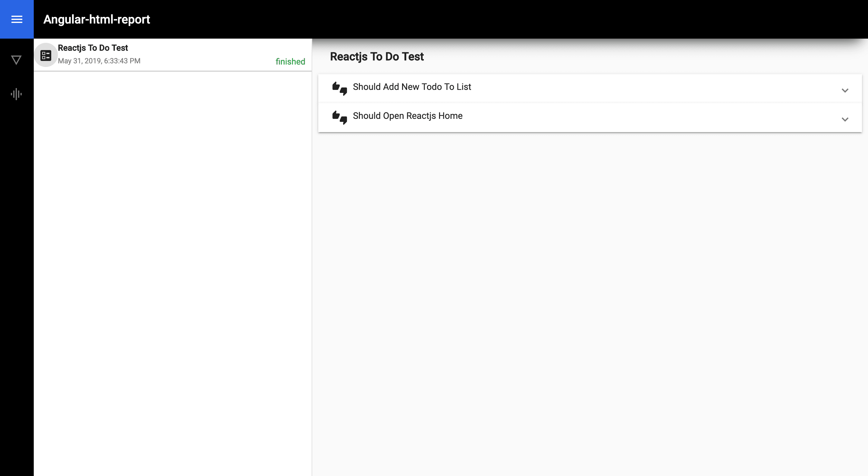Expand chevron for Should Add New Todo To List
The width and height of the screenshot is (868, 476).
(x=845, y=90)
